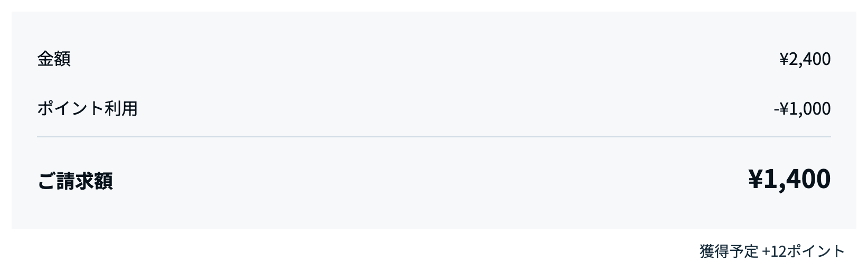The width and height of the screenshot is (868, 280).
Task: Click the yen symbol in ¥1,400
Action: click(x=756, y=179)
